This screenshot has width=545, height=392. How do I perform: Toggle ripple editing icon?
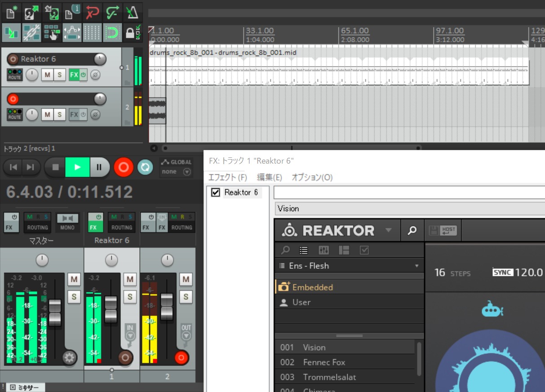click(52, 33)
